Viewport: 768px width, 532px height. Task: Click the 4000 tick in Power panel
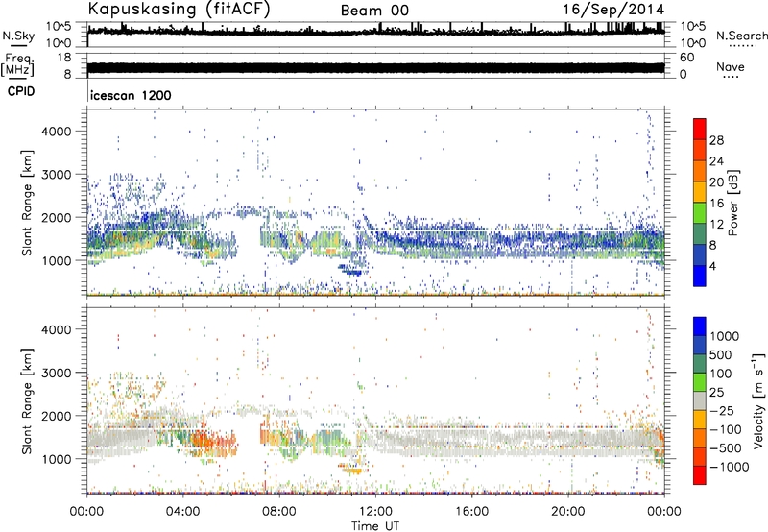57,132
